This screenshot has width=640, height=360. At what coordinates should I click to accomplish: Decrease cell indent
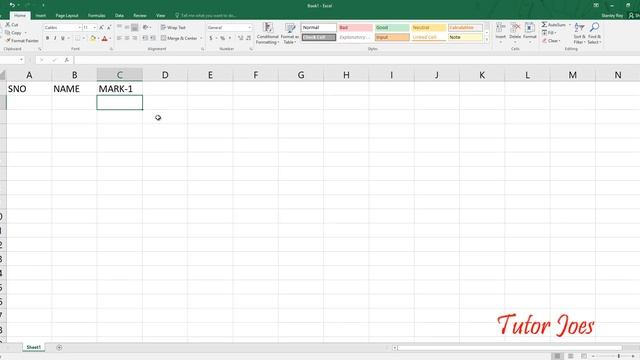[x=145, y=38]
